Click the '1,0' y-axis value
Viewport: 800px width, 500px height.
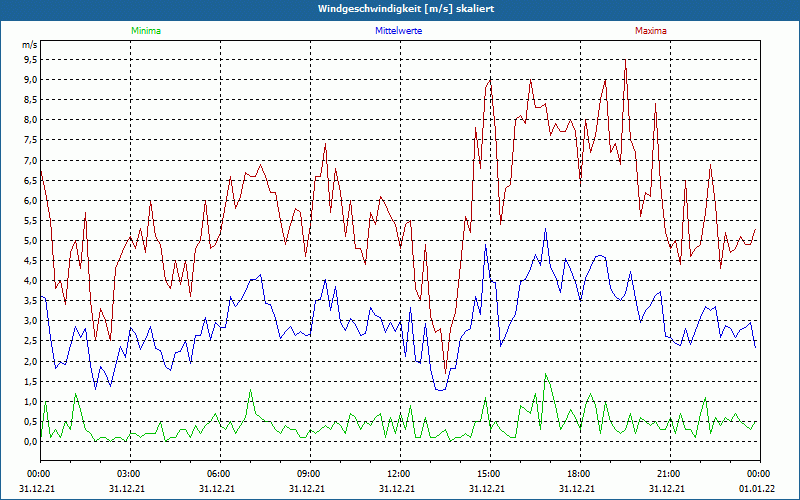31,402
